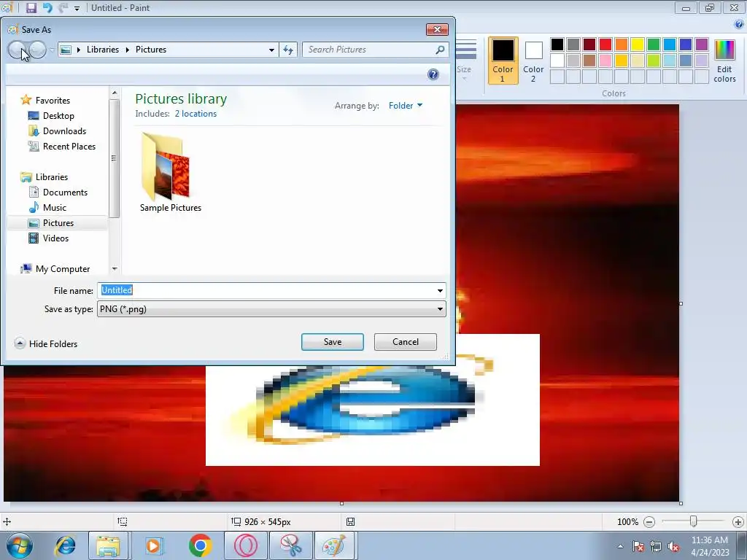Select the Sample Pictures folder
The width and height of the screenshot is (747, 560).
click(x=171, y=172)
